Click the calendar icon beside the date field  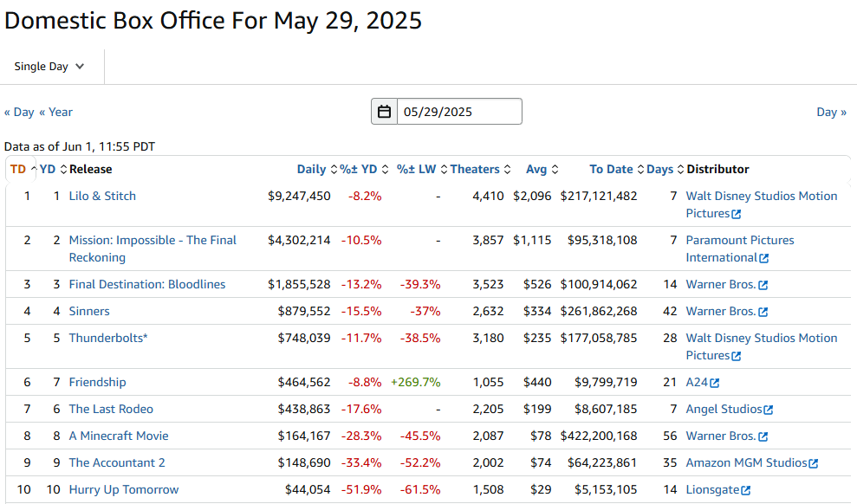tap(384, 112)
